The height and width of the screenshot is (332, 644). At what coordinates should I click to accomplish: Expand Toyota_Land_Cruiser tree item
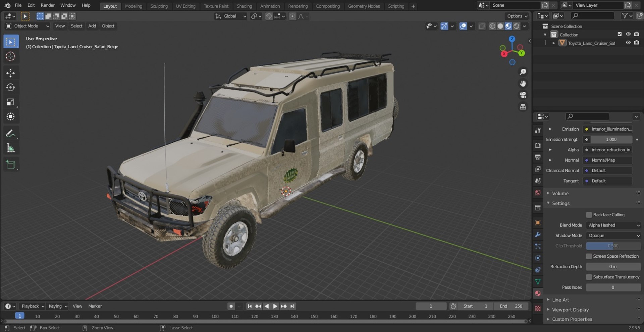(553, 43)
